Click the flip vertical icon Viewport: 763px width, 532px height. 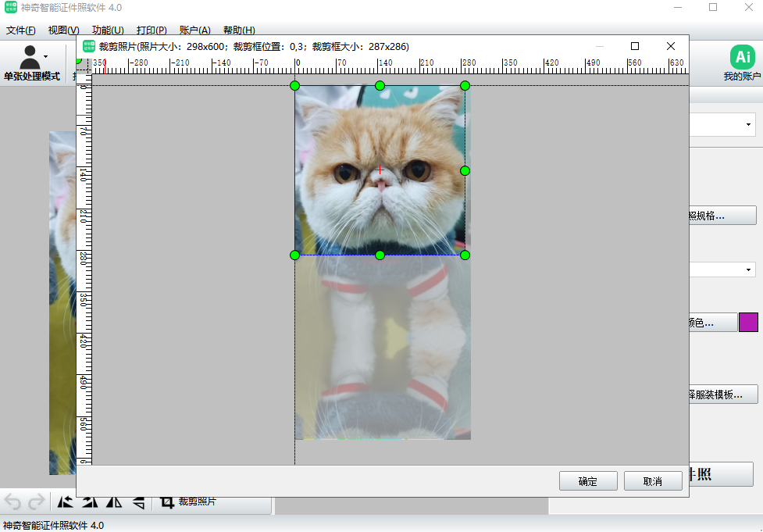pyautogui.click(x=138, y=502)
